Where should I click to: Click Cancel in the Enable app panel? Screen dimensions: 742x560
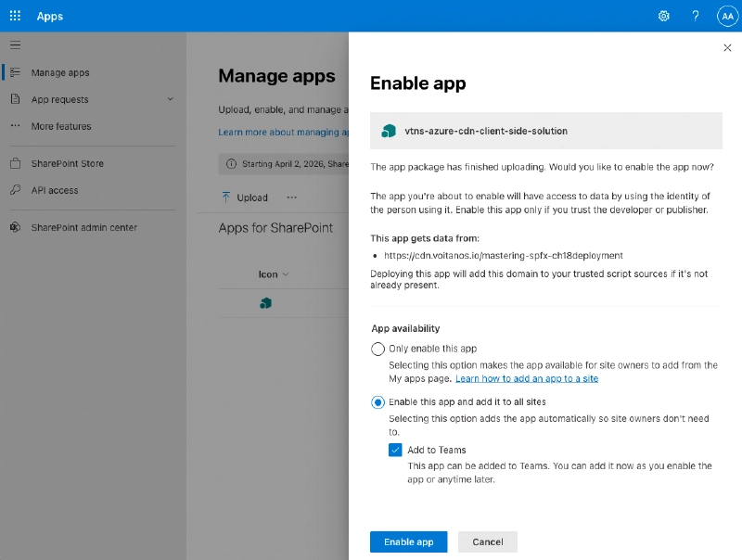coord(487,541)
